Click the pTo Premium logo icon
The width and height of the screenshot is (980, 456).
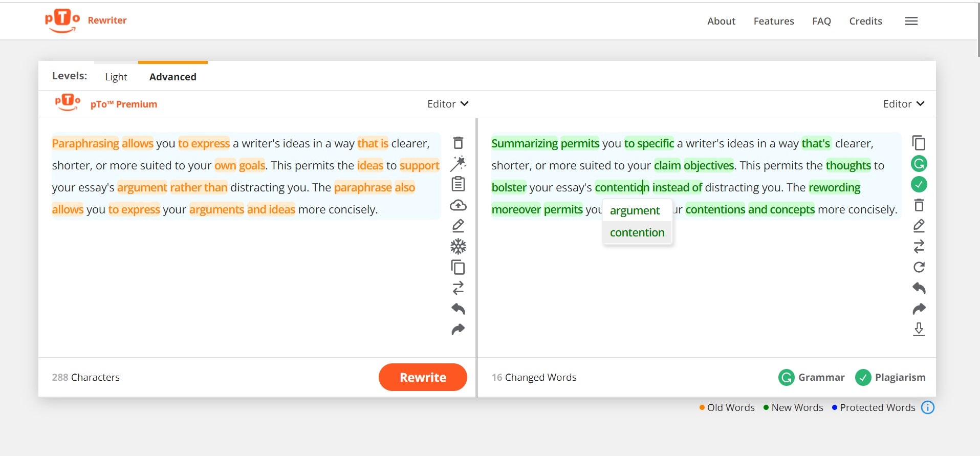pyautogui.click(x=68, y=103)
